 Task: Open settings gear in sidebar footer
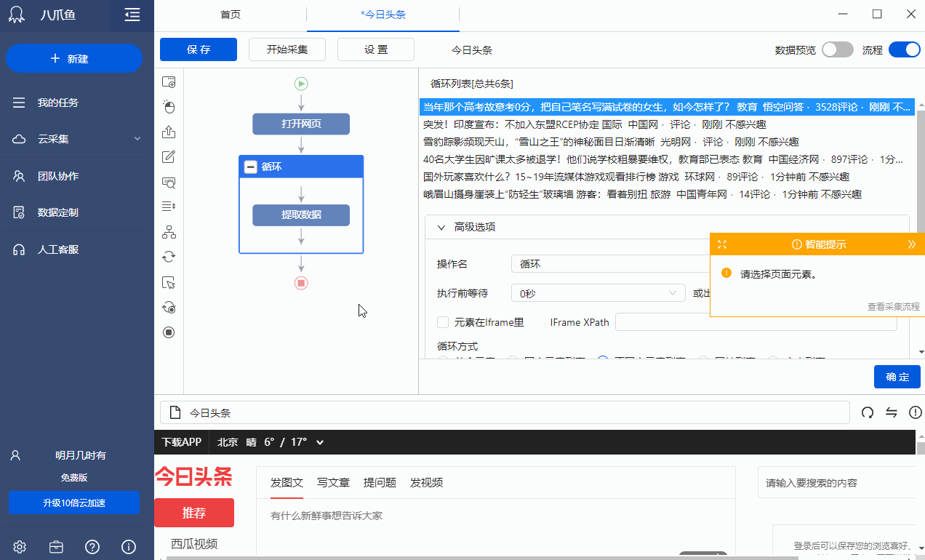tap(20, 547)
